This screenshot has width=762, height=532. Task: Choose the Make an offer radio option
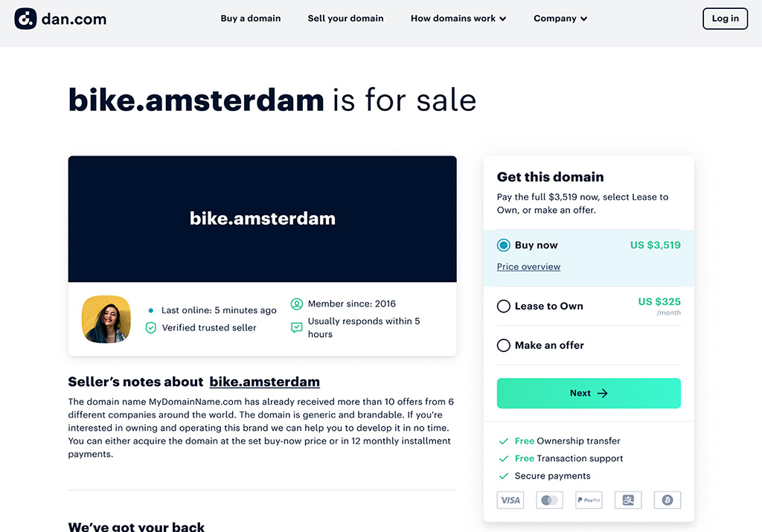pos(504,345)
